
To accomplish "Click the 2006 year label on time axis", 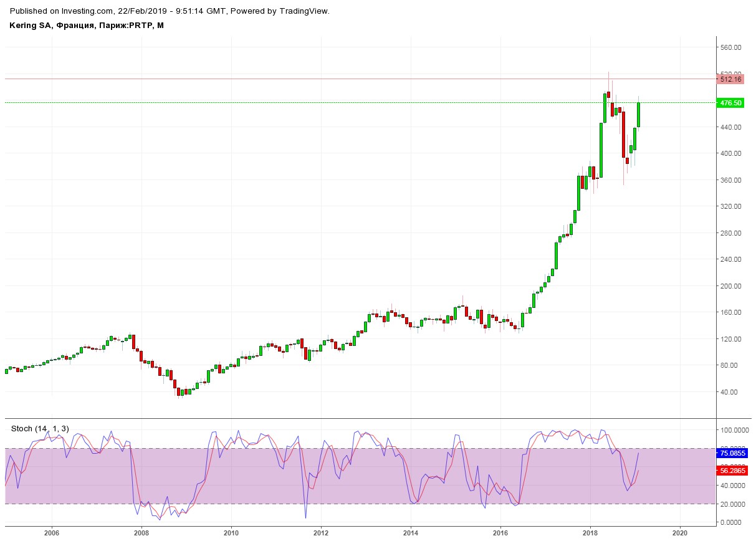I will (52, 533).
